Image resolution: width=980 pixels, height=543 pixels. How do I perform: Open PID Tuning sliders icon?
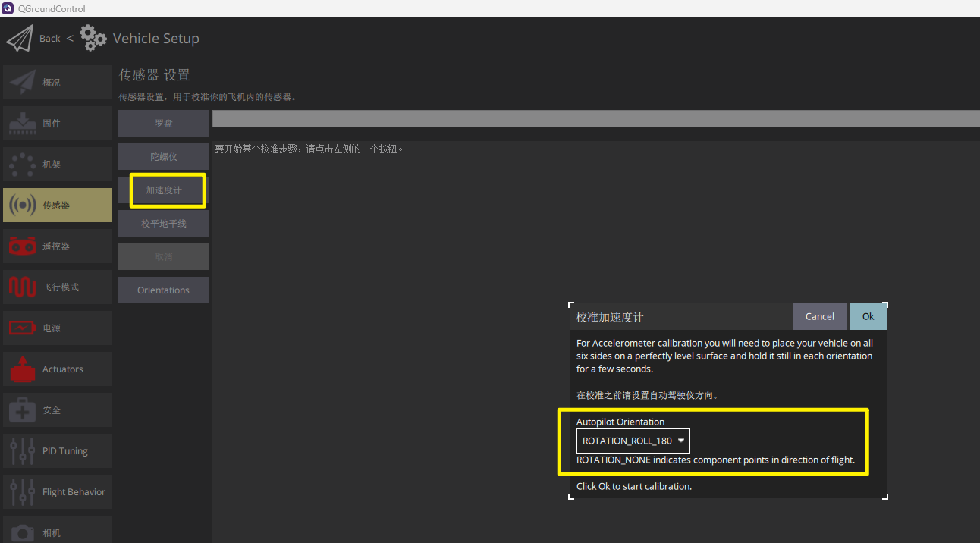[23, 451]
